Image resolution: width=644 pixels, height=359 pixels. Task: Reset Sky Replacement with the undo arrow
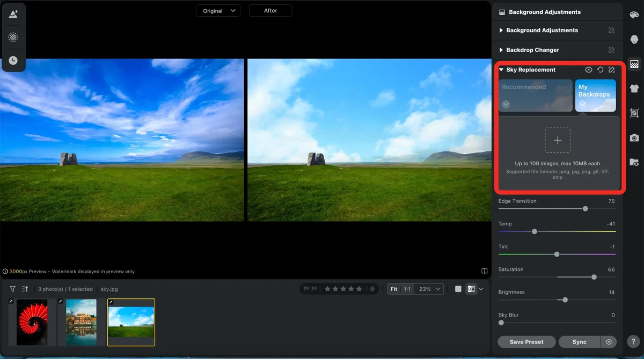600,70
